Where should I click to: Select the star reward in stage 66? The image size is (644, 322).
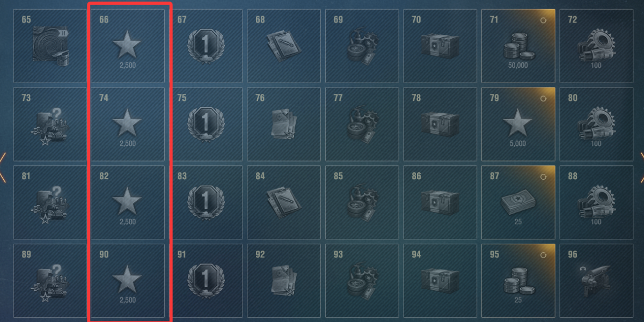127,46
